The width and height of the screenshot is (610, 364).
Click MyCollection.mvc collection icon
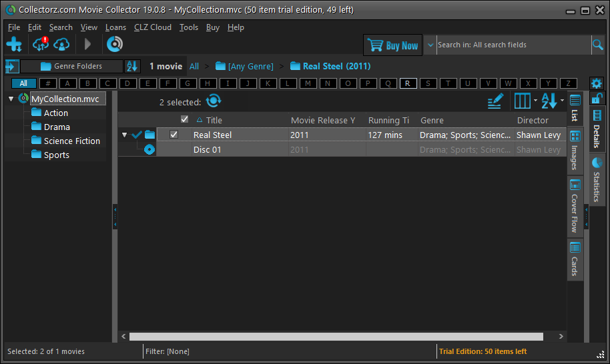click(24, 98)
